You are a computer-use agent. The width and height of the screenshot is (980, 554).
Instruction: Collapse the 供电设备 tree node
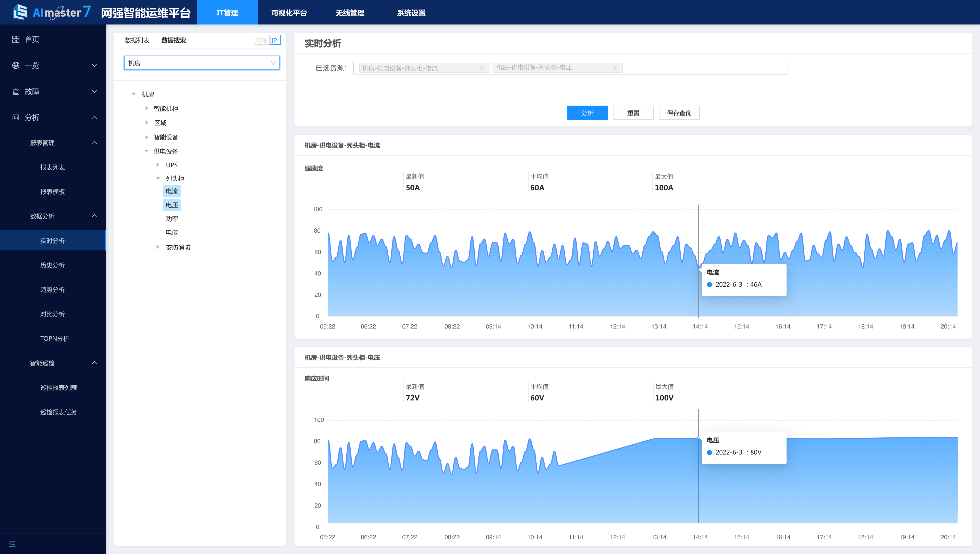(146, 151)
